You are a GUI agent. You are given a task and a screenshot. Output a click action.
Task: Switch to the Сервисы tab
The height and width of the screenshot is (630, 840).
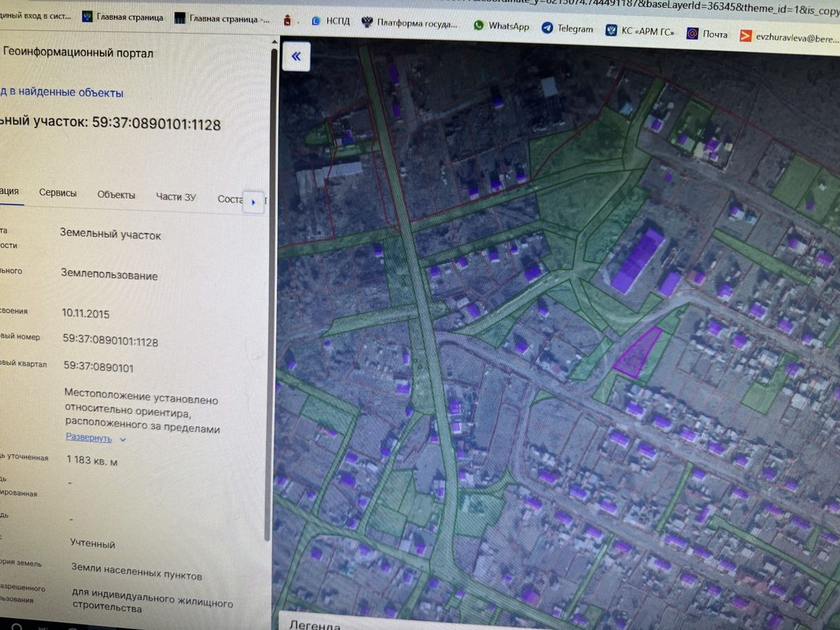coord(58,193)
